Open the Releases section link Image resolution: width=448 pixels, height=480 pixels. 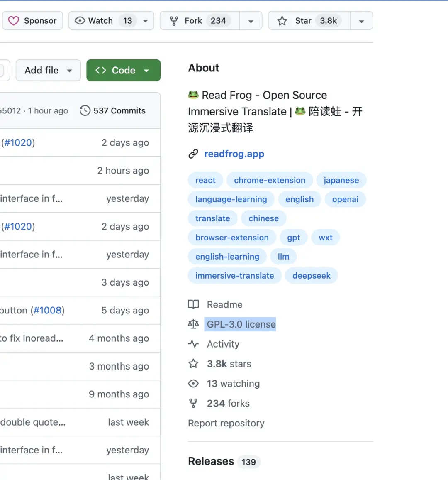click(x=211, y=461)
